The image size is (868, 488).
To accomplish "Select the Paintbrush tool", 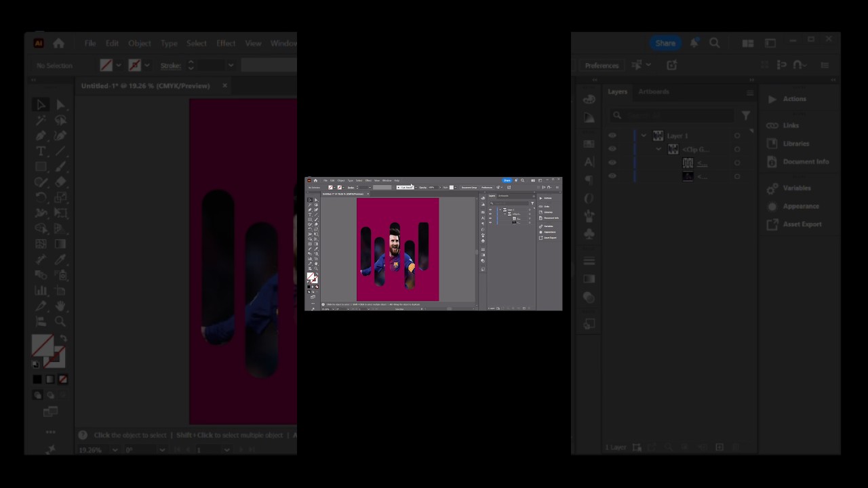I will [x=60, y=167].
